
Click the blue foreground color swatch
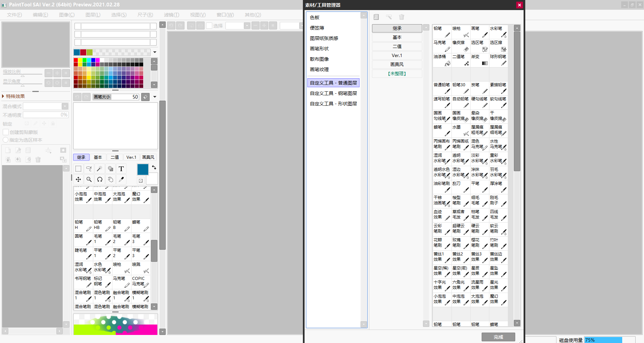[143, 169]
